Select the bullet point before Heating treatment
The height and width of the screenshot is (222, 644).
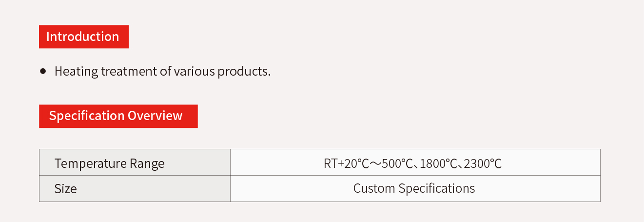click(43, 71)
